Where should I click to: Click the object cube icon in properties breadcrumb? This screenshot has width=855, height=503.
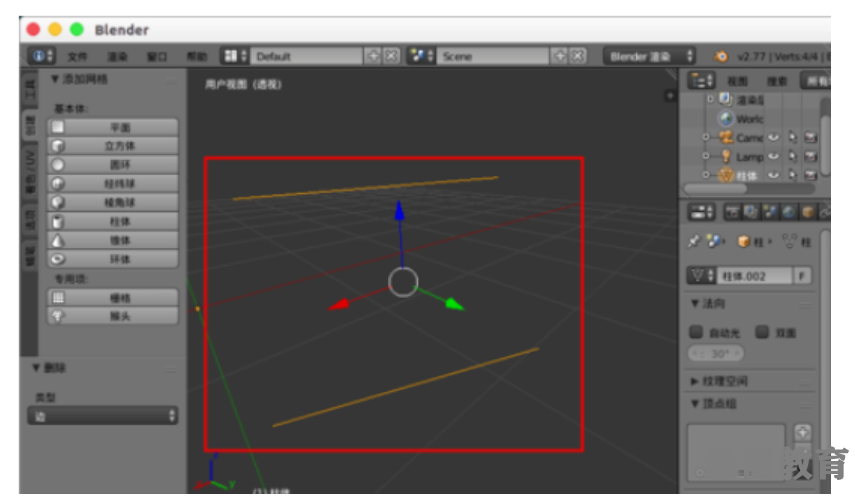click(x=744, y=241)
